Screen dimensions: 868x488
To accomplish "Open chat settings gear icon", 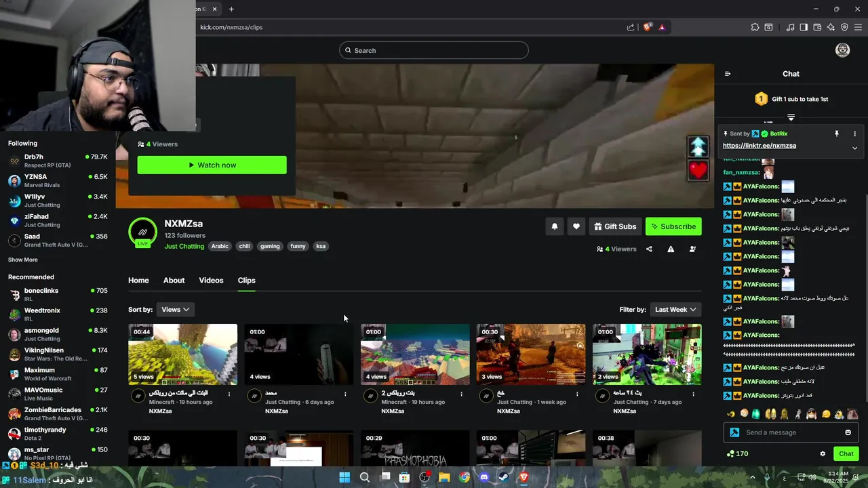I will click(x=823, y=453).
